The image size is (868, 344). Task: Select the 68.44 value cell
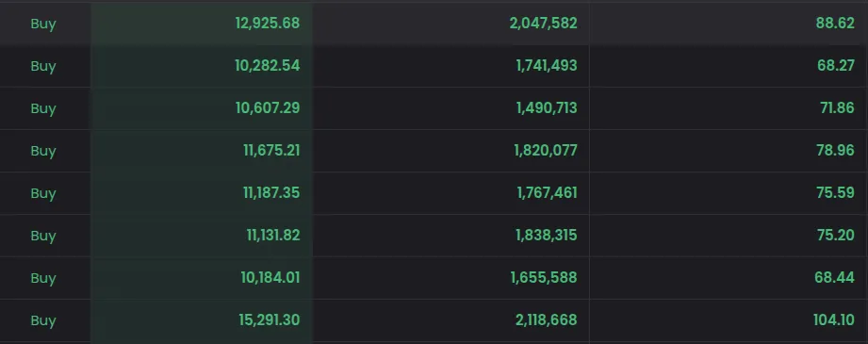[x=729, y=277]
